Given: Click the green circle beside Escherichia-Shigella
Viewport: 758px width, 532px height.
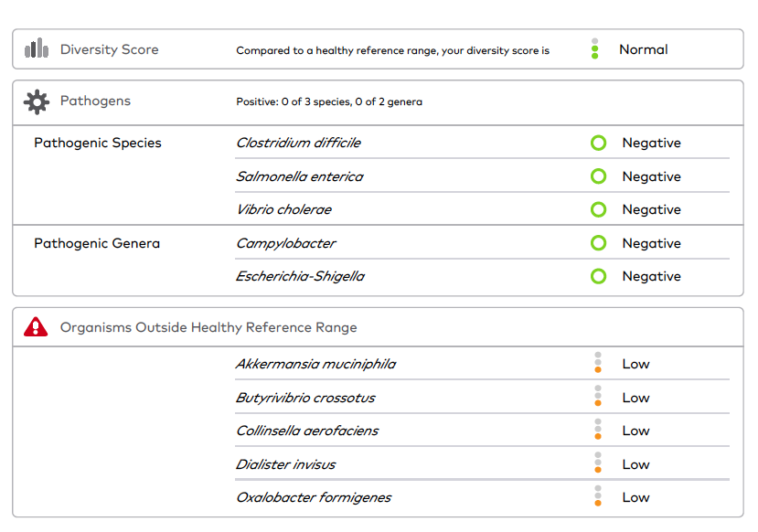Looking at the screenshot, I should pos(599,276).
